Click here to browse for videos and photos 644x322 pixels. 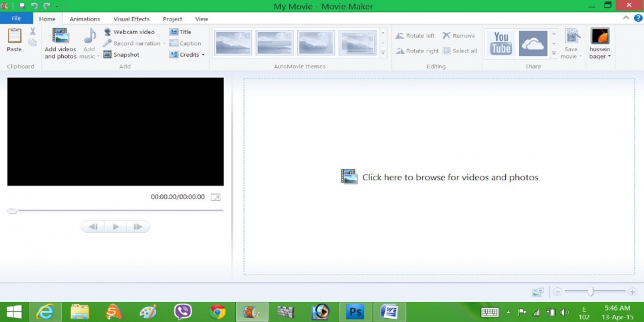point(439,177)
